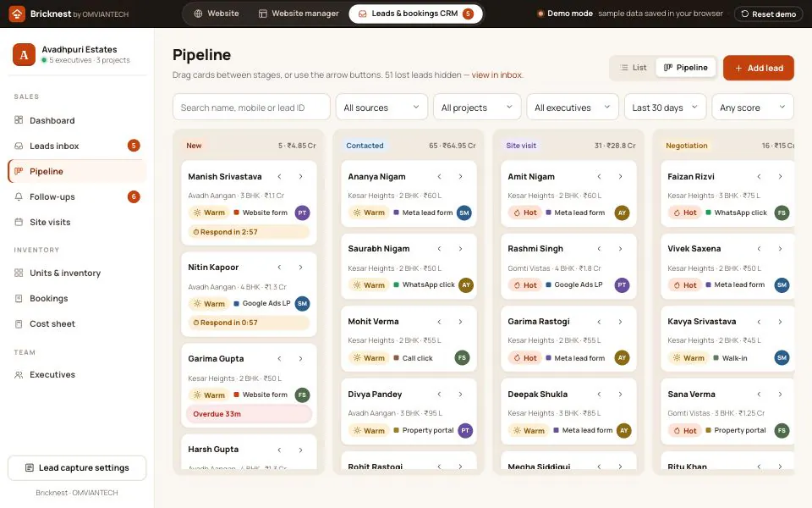Move Kavya Srivastava card back one stage
812x508 pixels.
760,322
